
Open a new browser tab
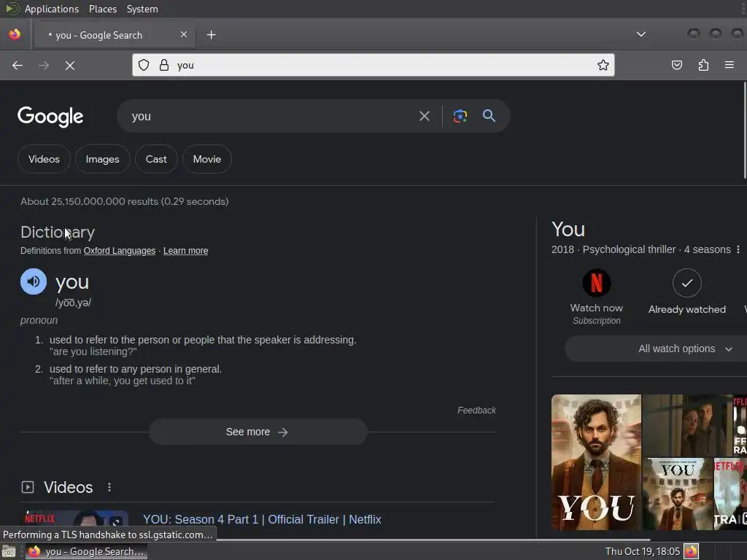[211, 35]
